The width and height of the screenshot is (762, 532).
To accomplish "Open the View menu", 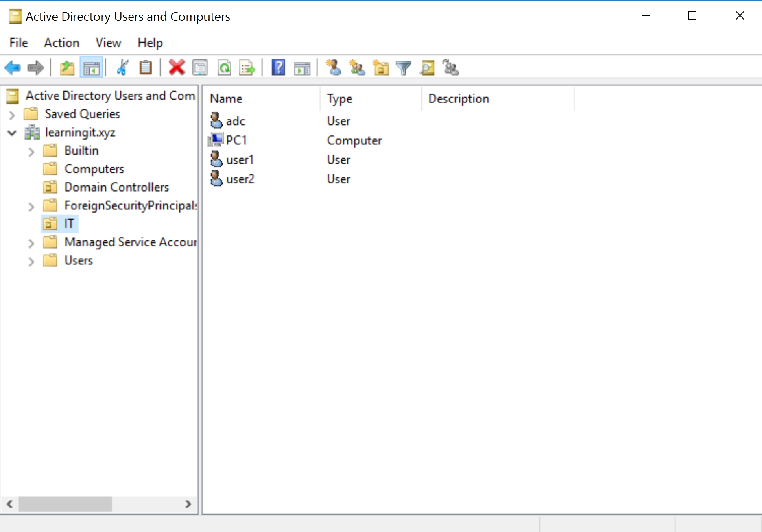I will coord(108,43).
